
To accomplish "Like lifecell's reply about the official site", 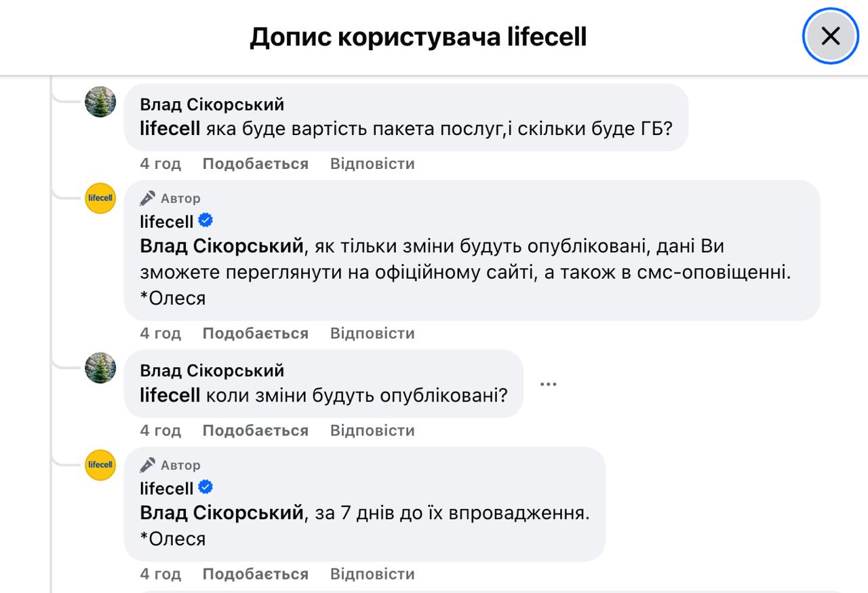I will click(255, 333).
